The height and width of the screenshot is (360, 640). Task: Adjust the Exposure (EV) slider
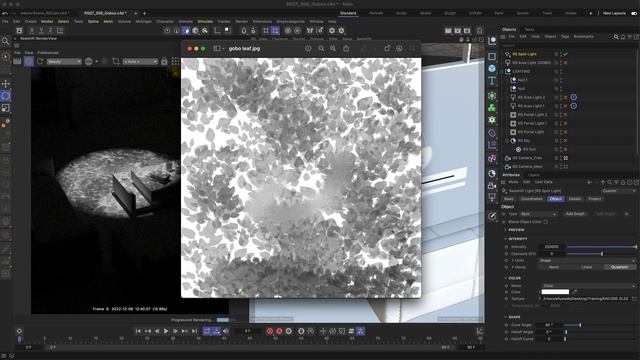602,254
